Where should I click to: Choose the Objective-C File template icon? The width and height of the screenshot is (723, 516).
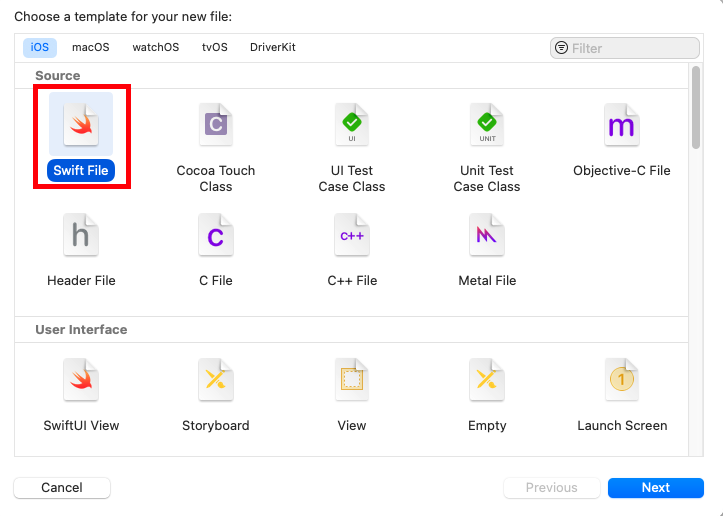[x=622, y=125]
